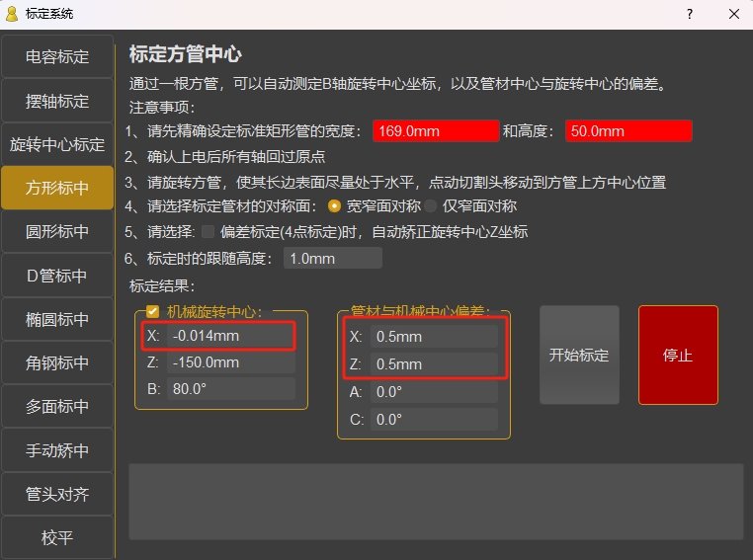Switch to 摆轴标定 tab
This screenshot has height=560, width=753.
[x=57, y=101]
